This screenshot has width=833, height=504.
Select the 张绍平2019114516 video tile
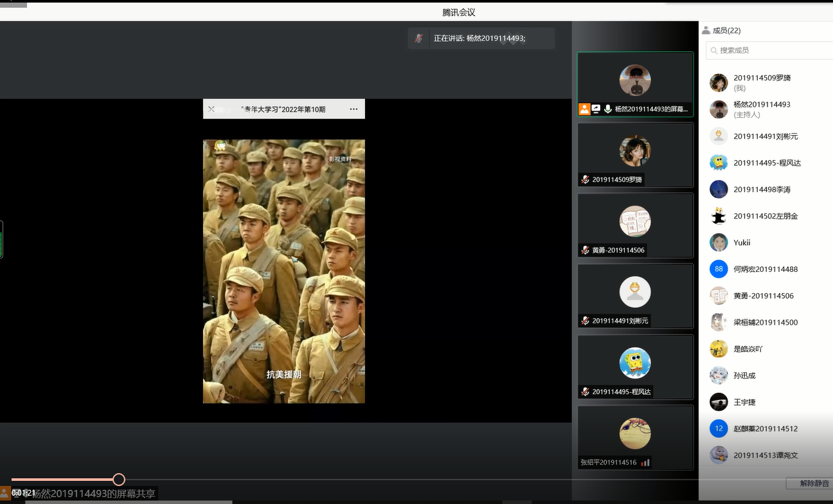[x=635, y=438]
